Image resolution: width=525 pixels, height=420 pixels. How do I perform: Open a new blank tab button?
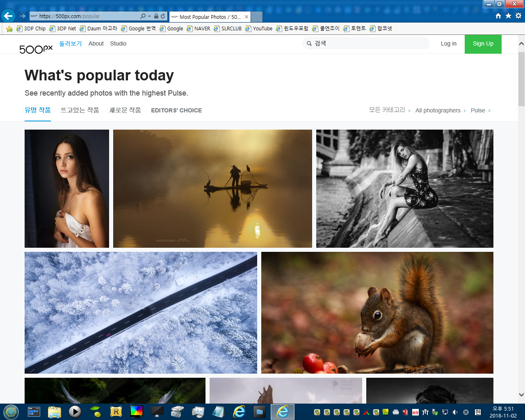point(257,17)
